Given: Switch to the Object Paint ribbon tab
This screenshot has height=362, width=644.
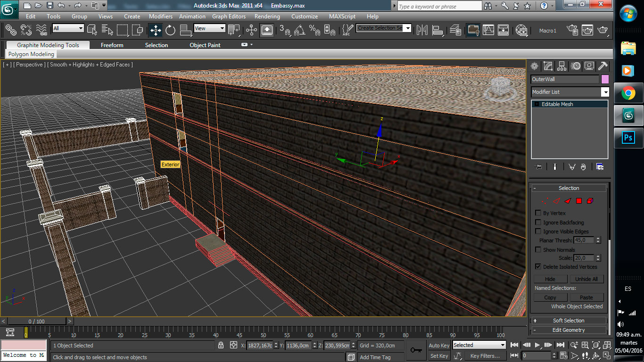Looking at the screenshot, I should pyautogui.click(x=205, y=45).
